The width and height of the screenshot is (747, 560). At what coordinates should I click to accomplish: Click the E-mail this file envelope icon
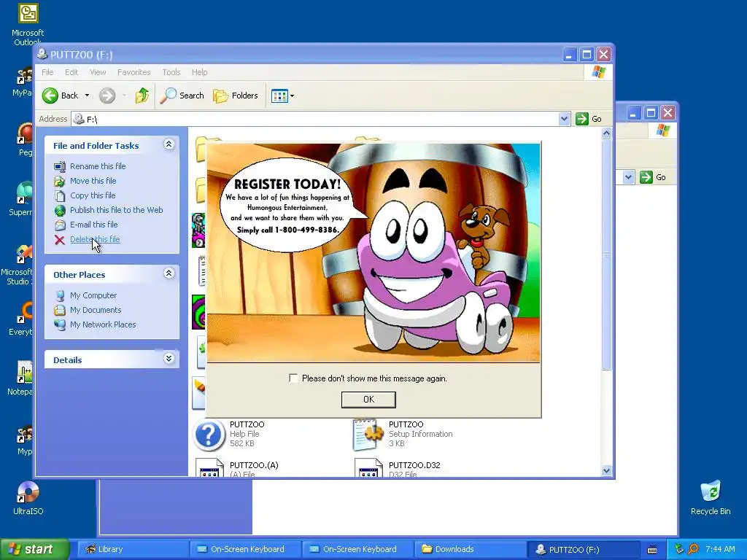click(60, 225)
